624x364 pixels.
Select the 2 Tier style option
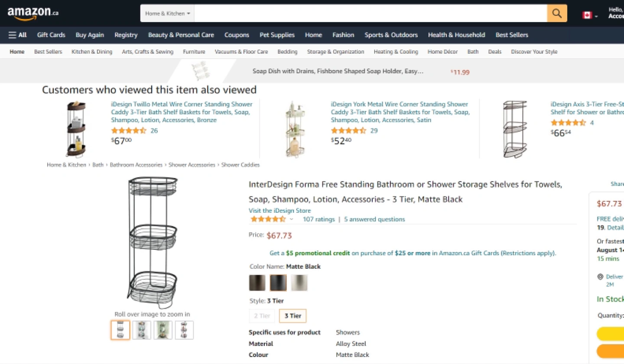tap(262, 316)
